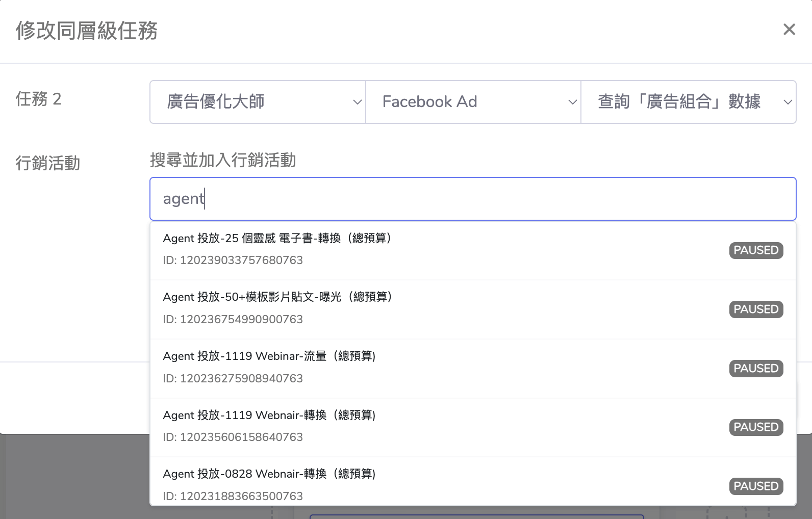Click PAUSED badge of 1119 Webinar-流量 campaign

pyautogui.click(x=756, y=369)
